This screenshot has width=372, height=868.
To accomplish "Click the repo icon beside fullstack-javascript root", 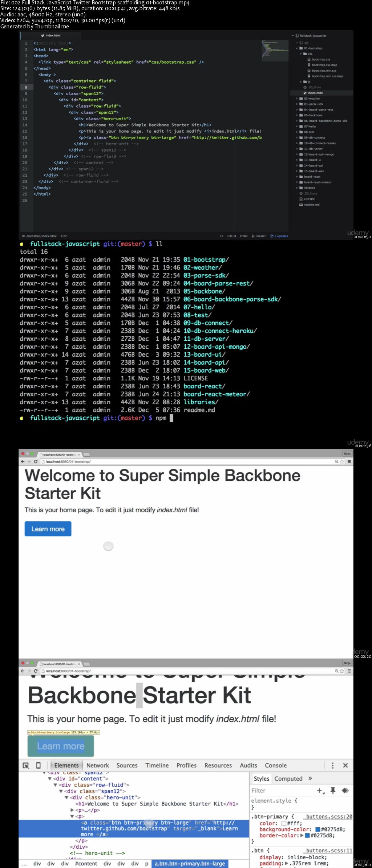I will (x=297, y=36).
